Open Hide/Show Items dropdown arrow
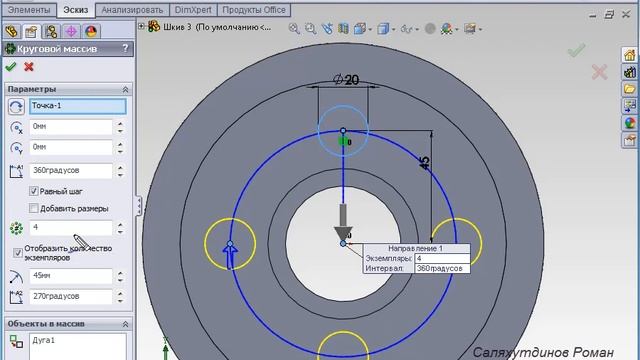The height and width of the screenshot is (360, 640). [417, 29]
